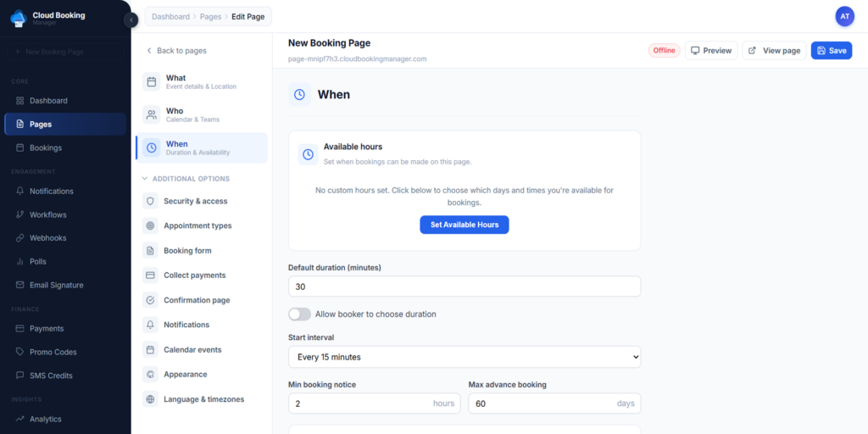Click the Language & timezones globe icon
The image size is (868, 434).
(150, 399)
